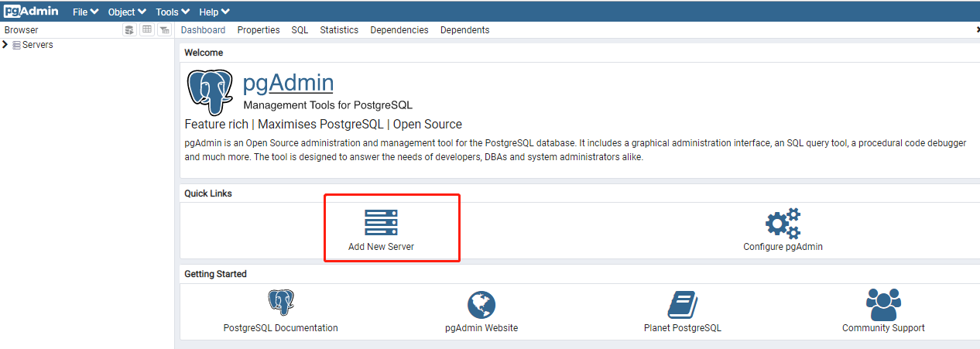
Task: Click the pgAdmin title link
Action: coord(288,83)
